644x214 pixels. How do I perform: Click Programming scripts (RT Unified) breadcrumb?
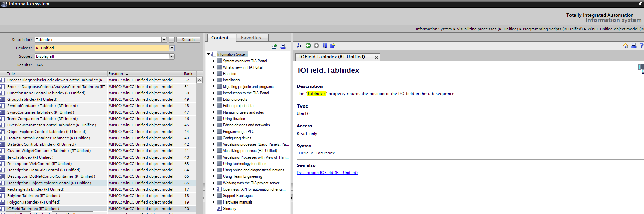pos(553,29)
